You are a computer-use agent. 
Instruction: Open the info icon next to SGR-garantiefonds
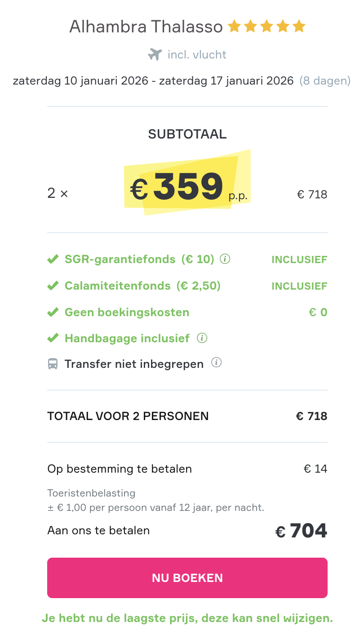(225, 259)
